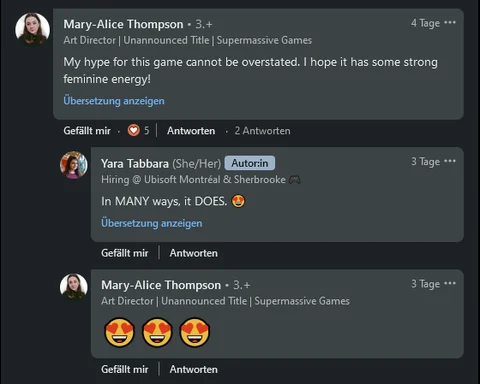The height and width of the screenshot is (384, 480).
Task: Click star-eyes emoji in Yara's reply
Action: coord(238,201)
